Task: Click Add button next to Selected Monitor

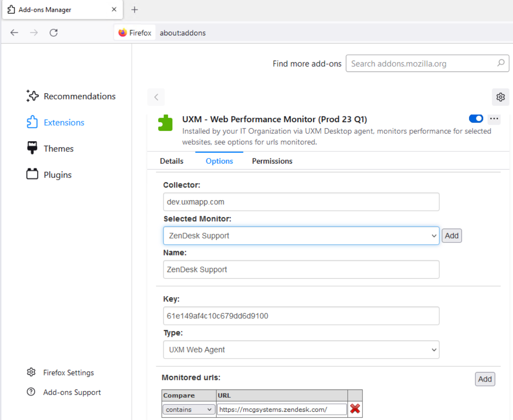Action: pyautogui.click(x=451, y=236)
